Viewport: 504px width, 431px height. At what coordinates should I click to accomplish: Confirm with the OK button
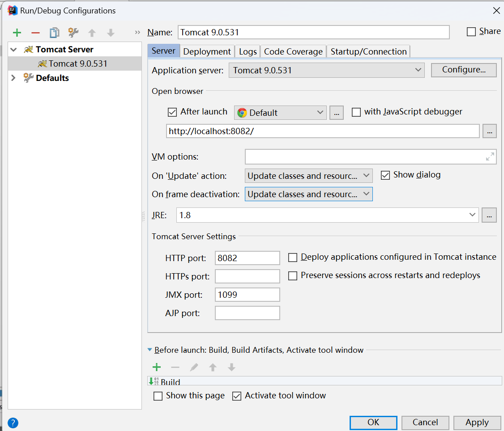point(373,423)
